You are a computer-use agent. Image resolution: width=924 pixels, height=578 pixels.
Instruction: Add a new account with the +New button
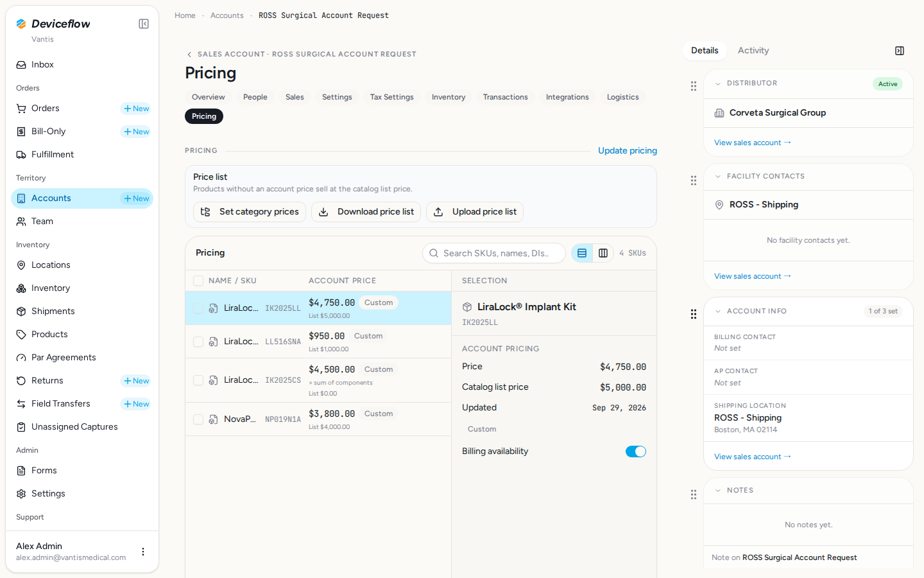click(136, 198)
